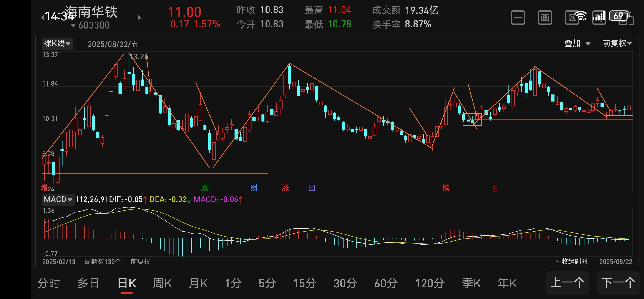Tap the 周期数132个 period count label
644x299 pixels.
click(x=103, y=262)
